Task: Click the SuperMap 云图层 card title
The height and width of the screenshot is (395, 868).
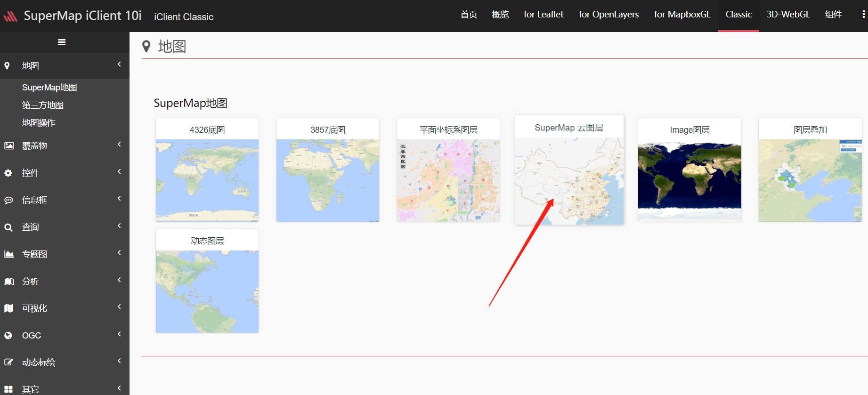Action: coord(569,128)
